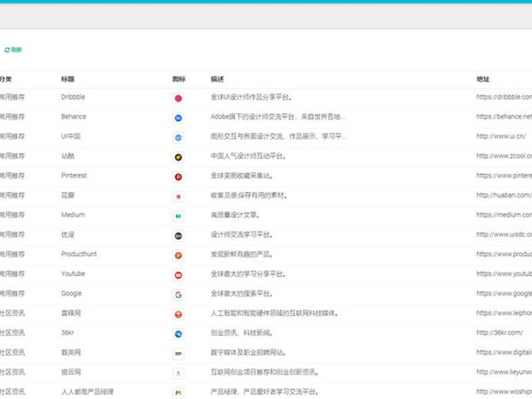Screen dimensions: 532x399
Task: Click the 优设 dark site icon
Action: point(178,236)
